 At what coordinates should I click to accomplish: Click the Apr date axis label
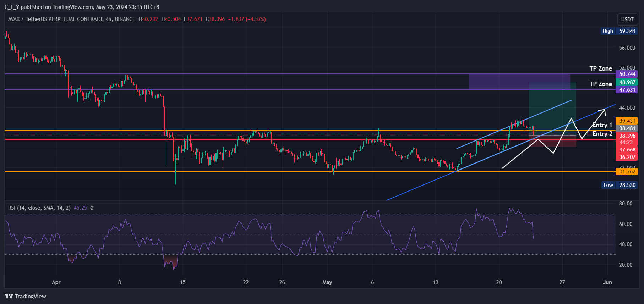[x=56, y=282]
